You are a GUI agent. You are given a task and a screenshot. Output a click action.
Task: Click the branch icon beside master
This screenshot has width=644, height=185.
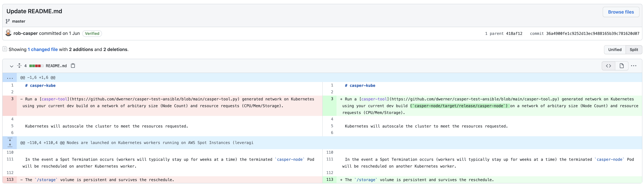pos(8,21)
